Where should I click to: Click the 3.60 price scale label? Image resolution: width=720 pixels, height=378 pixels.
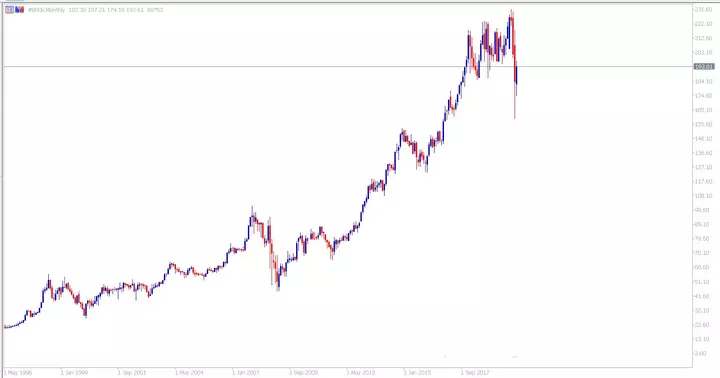tap(701, 353)
